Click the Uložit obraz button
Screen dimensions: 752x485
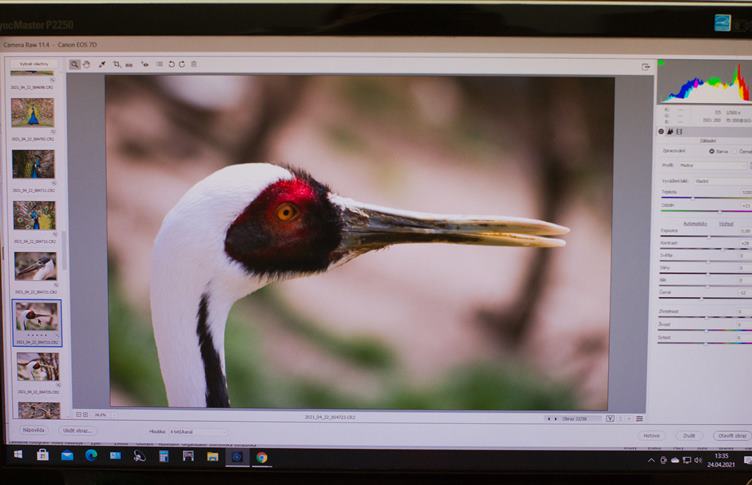77,431
